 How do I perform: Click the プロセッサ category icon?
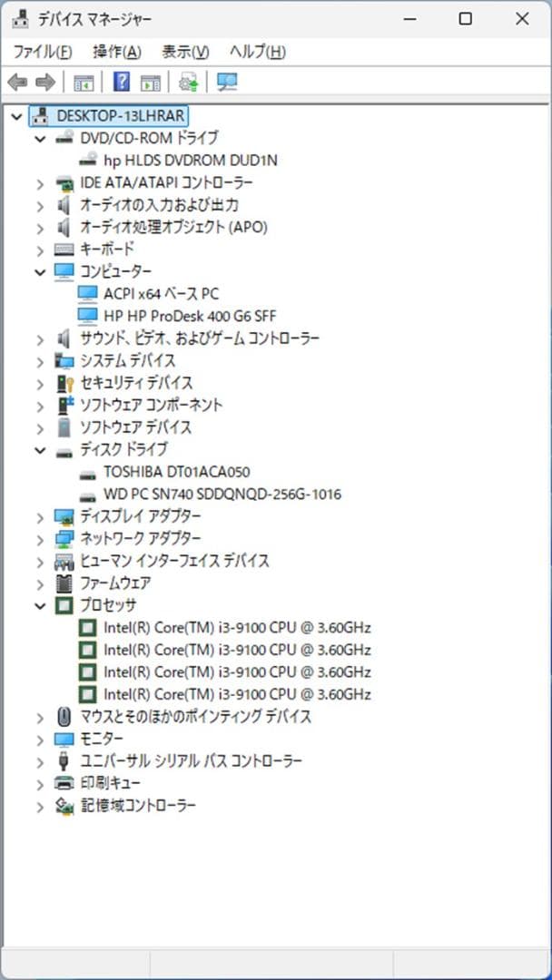click(x=64, y=605)
